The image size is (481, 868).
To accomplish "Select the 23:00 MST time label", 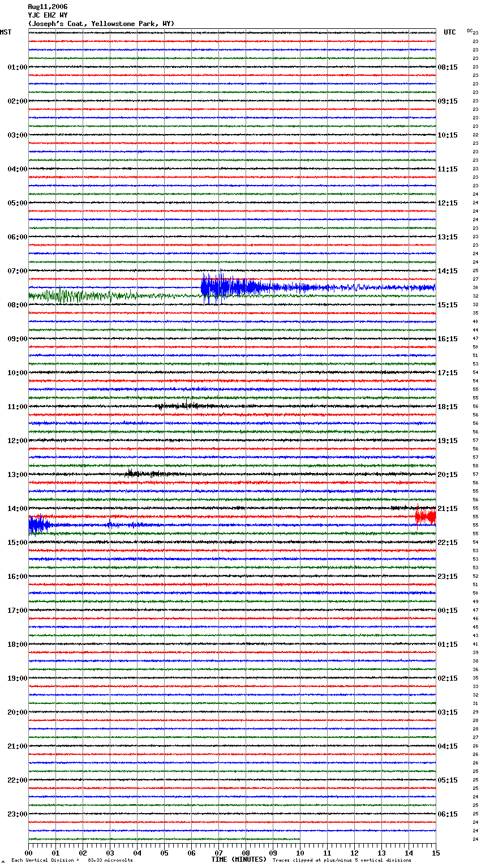I will click(x=17, y=814).
